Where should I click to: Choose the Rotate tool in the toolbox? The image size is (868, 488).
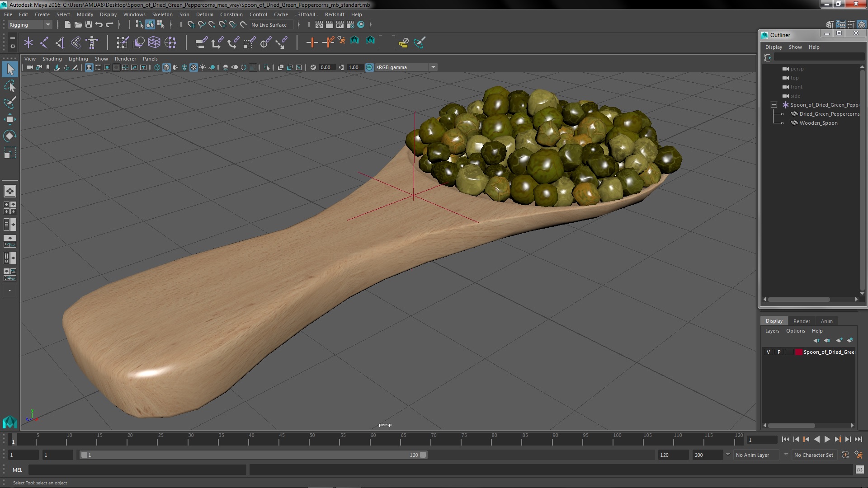[10, 136]
